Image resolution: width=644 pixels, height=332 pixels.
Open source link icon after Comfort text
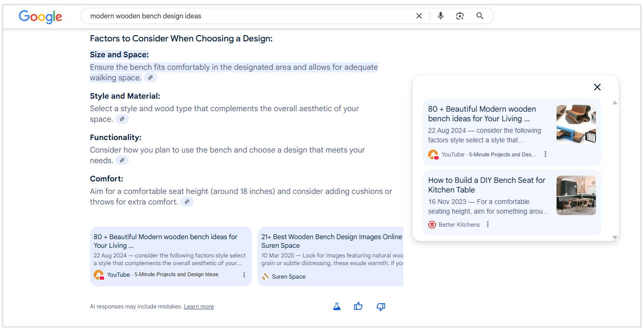tap(187, 202)
